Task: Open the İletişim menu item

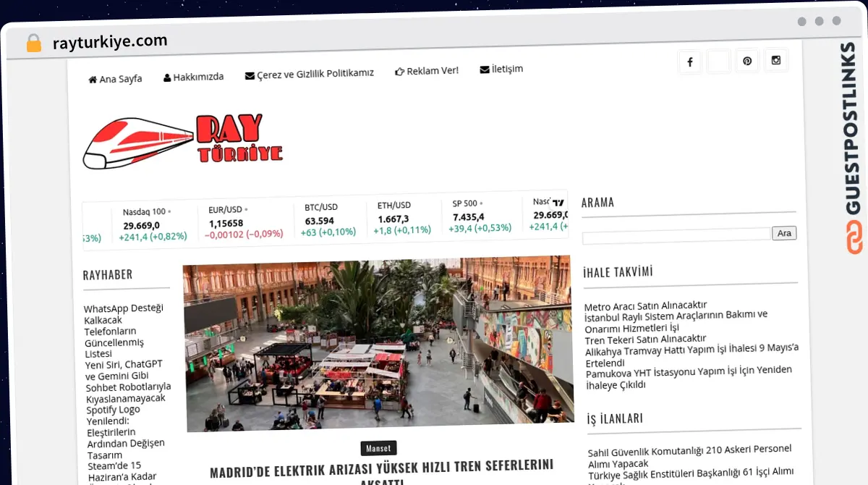Action: 501,69
